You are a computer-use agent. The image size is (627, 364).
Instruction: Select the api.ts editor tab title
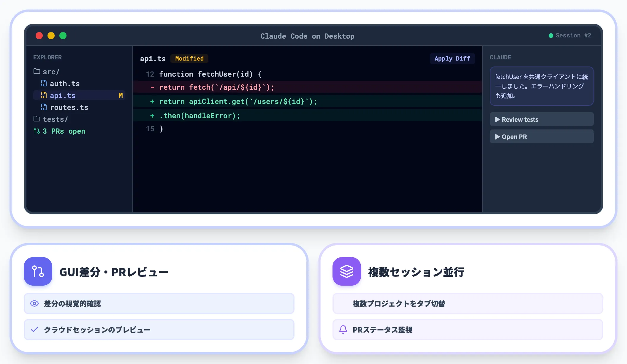[x=153, y=58]
